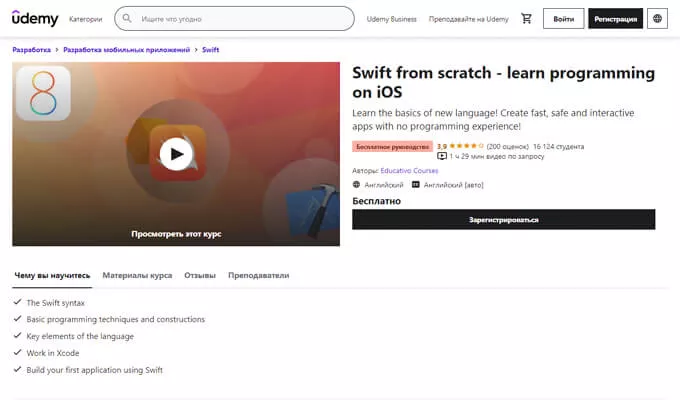Click 'Basic programming techniques and constructions' item
The width and height of the screenshot is (680, 400).
click(x=115, y=319)
